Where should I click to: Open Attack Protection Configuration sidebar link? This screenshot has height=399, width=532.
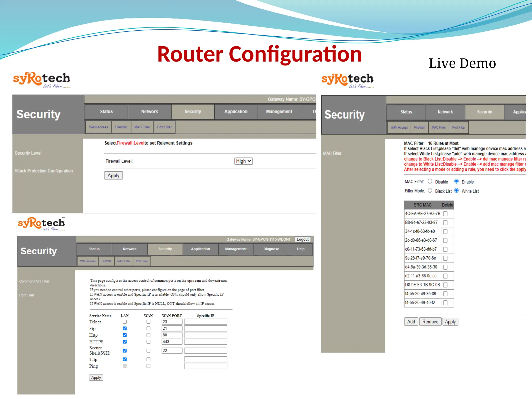[44, 171]
